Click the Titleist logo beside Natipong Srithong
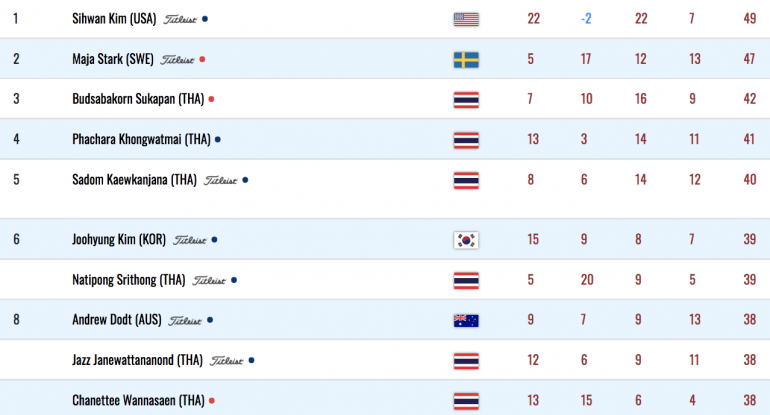 tap(209, 280)
